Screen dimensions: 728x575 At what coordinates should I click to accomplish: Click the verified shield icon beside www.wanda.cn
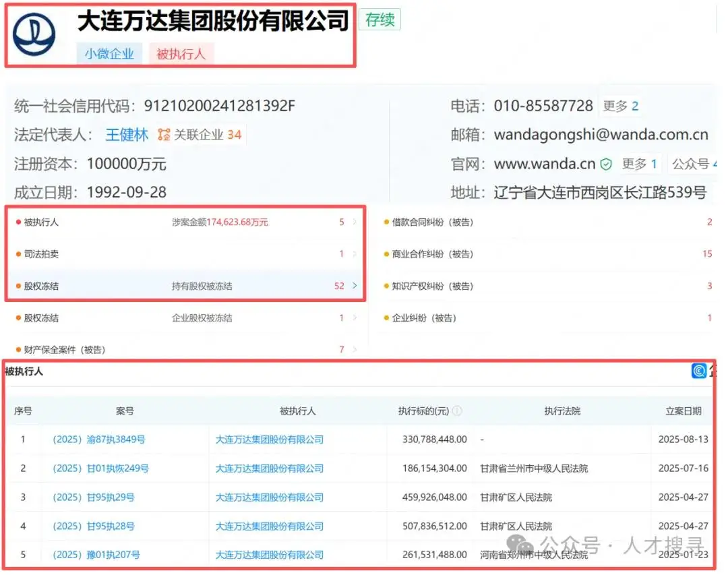tap(605, 164)
